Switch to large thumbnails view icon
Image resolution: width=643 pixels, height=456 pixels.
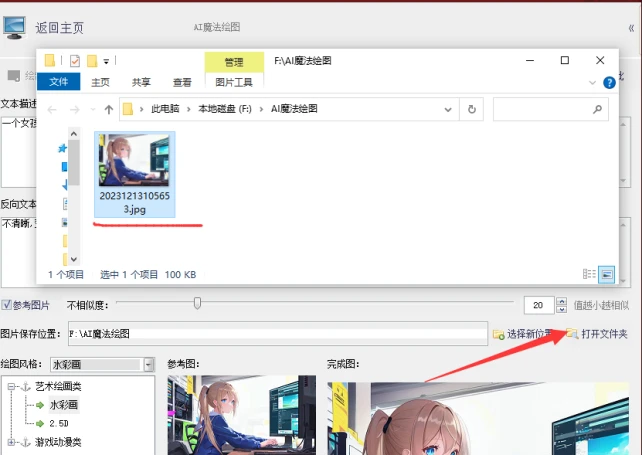coord(607,274)
